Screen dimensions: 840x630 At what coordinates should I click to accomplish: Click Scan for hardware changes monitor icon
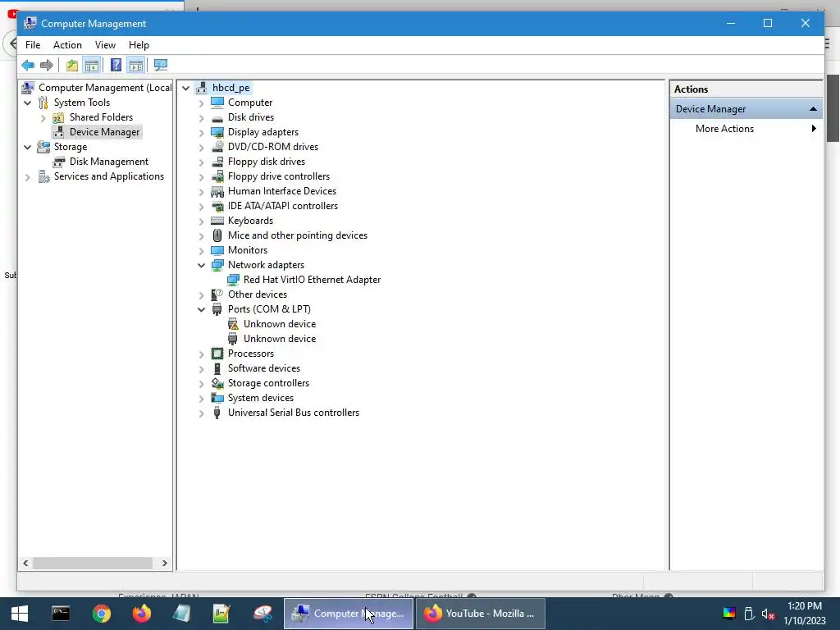(x=160, y=66)
